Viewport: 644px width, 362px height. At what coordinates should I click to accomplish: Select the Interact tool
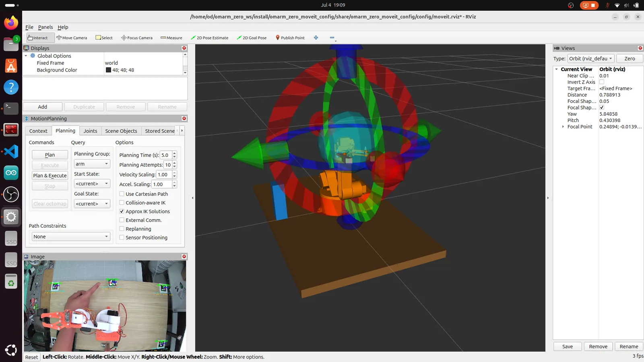38,38
